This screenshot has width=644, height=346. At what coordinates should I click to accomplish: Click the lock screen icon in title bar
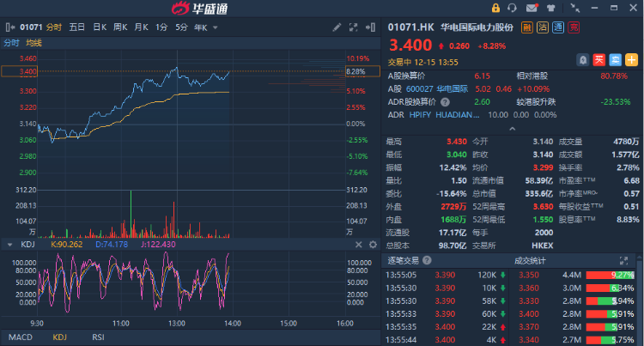(495, 8)
